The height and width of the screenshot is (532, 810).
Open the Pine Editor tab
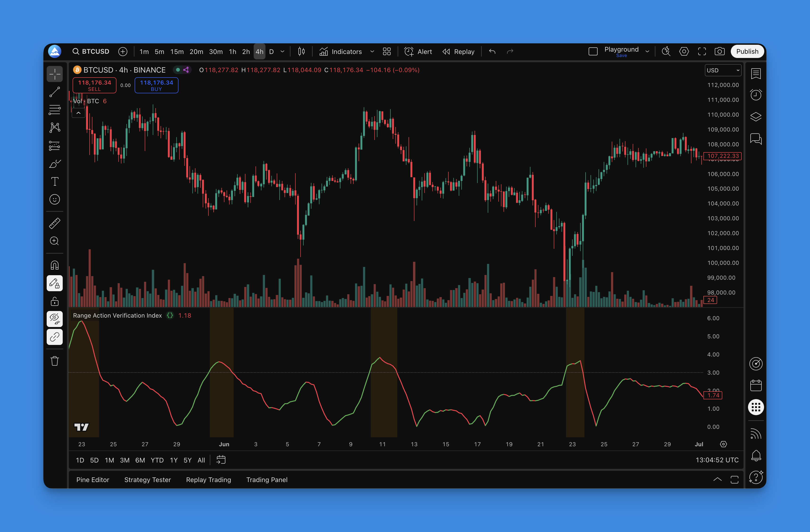point(93,480)
